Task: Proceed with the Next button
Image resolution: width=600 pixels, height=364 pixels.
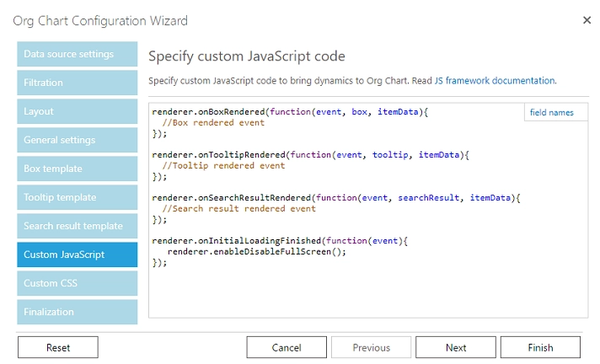Action: click(456, 347)
